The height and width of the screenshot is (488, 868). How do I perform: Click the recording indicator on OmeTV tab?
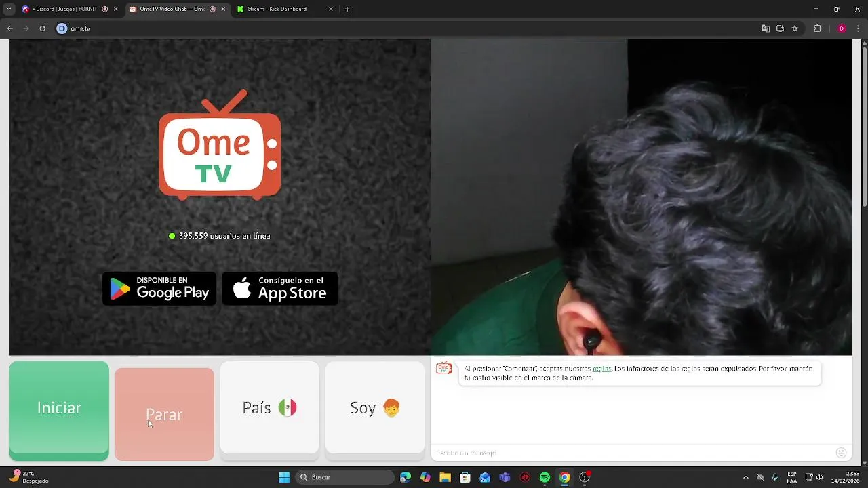pyautogui.click(x=212, y=9)
